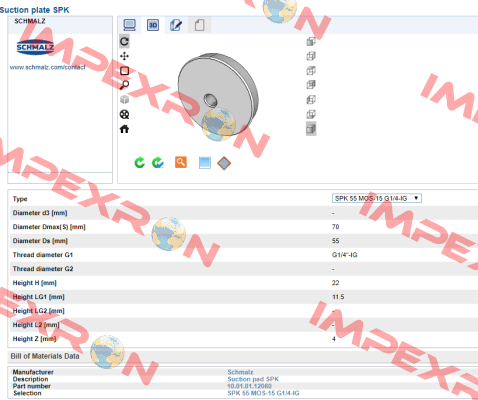This screenshot has width=478, height=400.
Task: Click the Manufacturer field label
Action: (x=33, y=372)
